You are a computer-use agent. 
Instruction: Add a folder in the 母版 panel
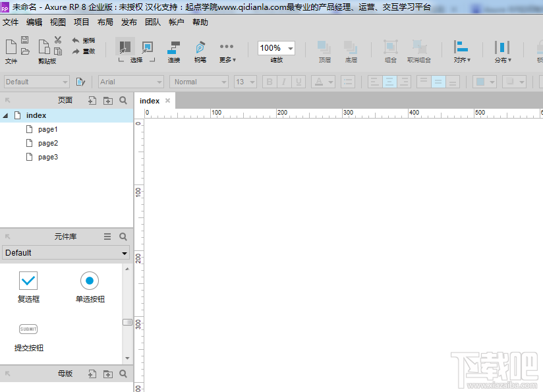pyautogui.click(x=108, y=374)
